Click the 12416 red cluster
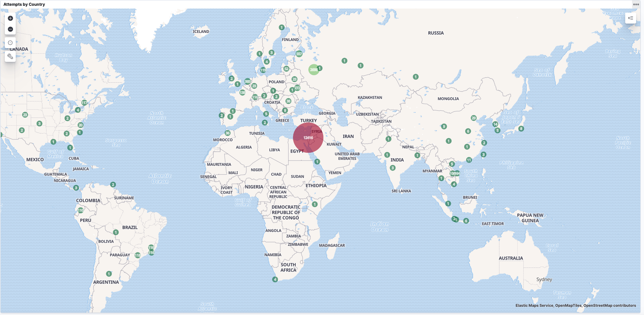 pyautogui.click(x=308, y=138)
